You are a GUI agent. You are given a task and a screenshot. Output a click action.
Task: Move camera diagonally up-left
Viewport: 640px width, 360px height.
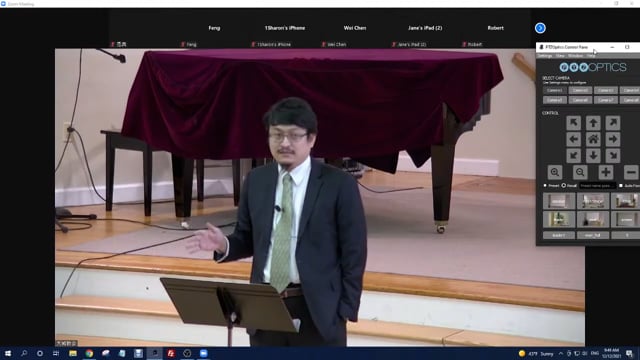pyautogui.click(x=573, y=123)
